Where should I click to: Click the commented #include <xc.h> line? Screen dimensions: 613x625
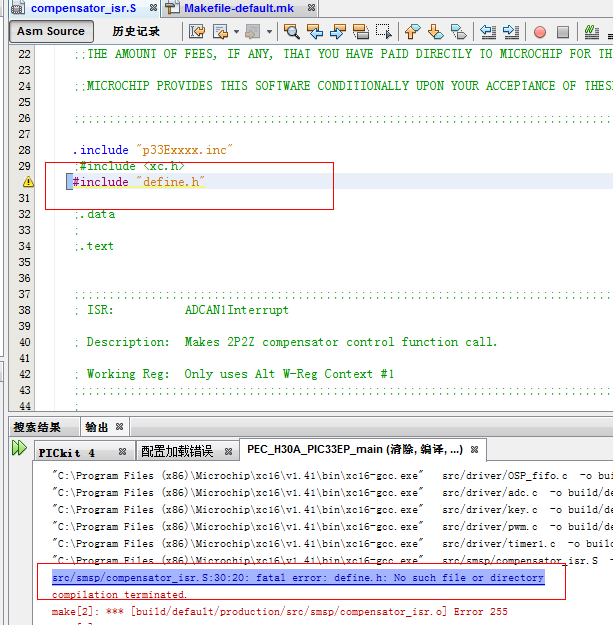[x=130, y=166]
